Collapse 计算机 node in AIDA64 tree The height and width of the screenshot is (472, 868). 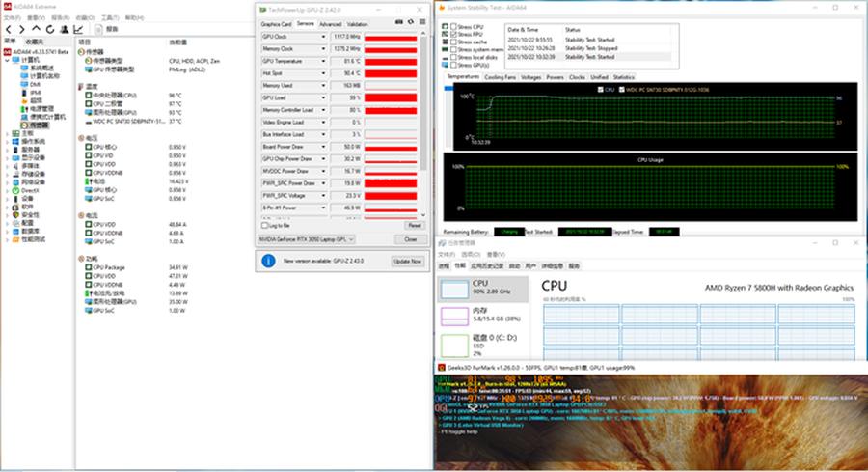tap(7, 60)
